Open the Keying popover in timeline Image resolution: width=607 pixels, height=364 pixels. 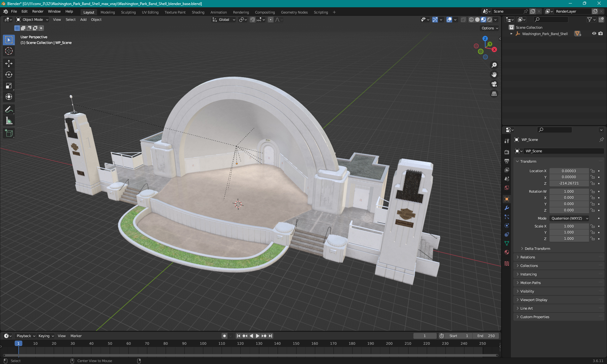coord(46,336)
